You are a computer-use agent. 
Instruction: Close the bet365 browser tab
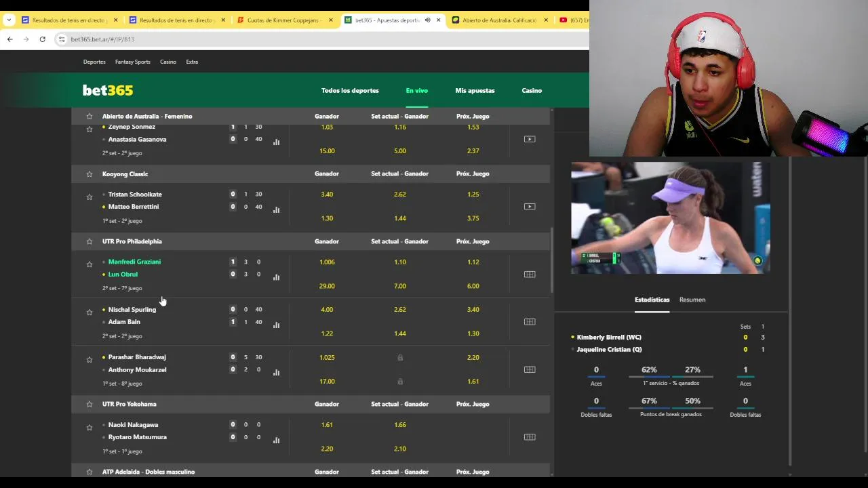[438, 20]
